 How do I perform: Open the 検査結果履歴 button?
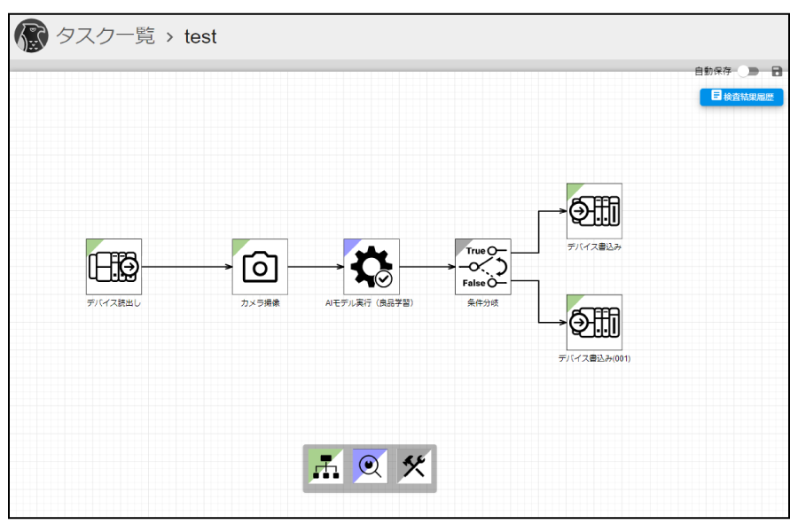[x=741, y=96]
